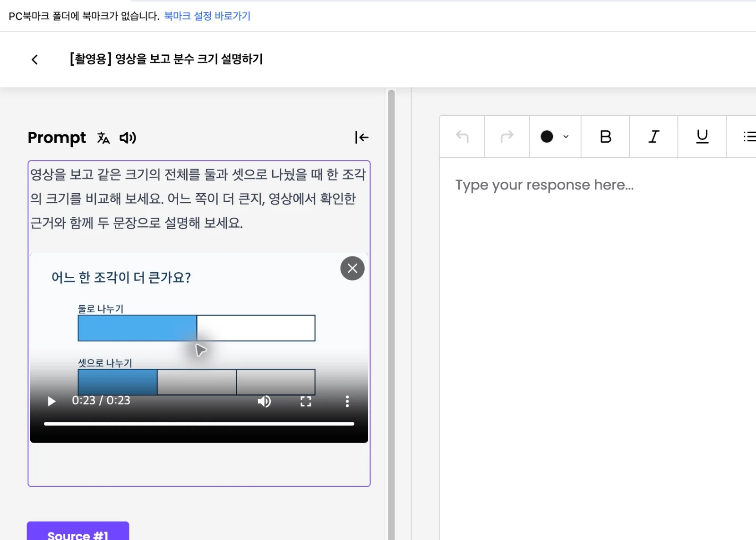
Task: Collapse the Prompt panel with the arrow-bar icon
Action: tap(361, 137)
